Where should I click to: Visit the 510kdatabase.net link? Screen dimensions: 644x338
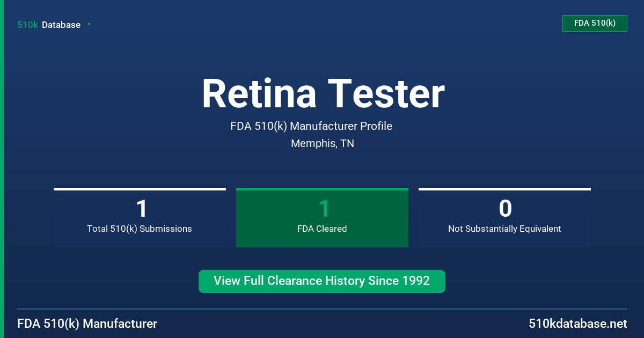577,324
